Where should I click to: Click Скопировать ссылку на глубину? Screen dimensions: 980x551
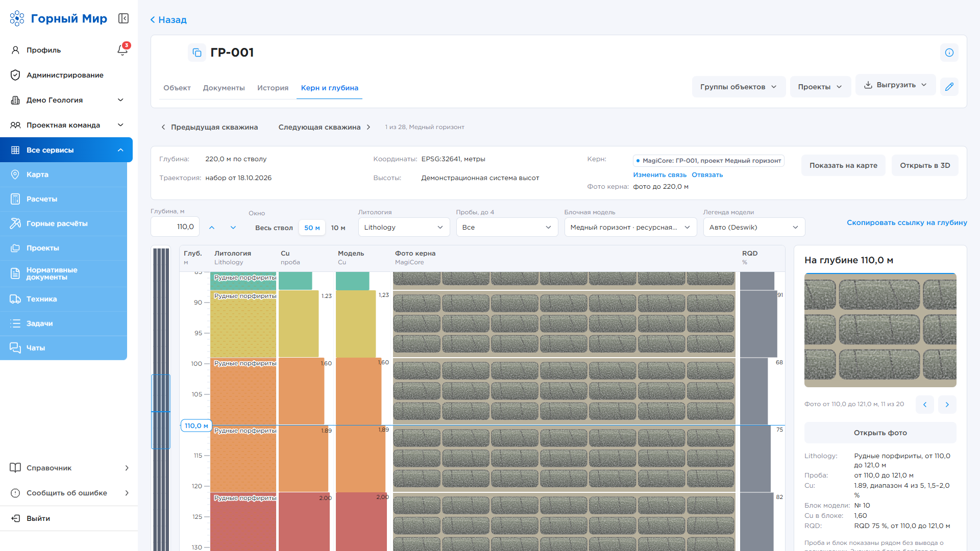click(906, 222)
